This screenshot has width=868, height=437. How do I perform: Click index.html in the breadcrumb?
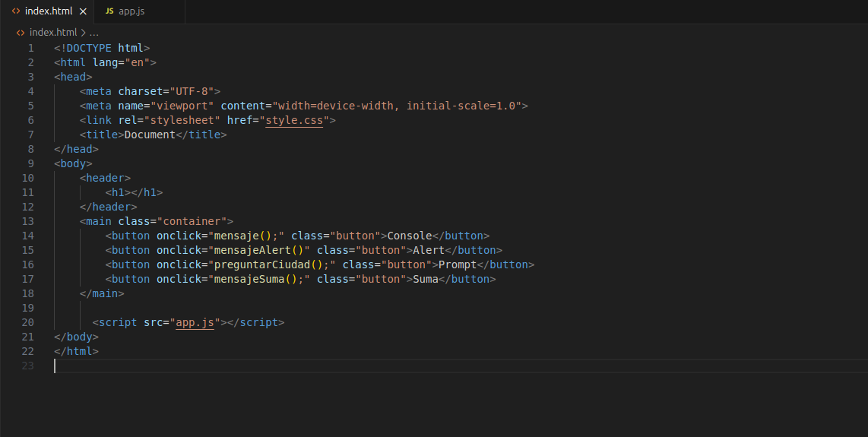[53, 32]
